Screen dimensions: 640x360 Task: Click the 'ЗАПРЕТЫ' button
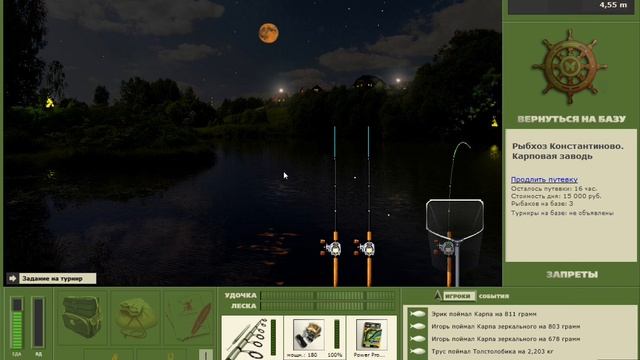(572, 275)
